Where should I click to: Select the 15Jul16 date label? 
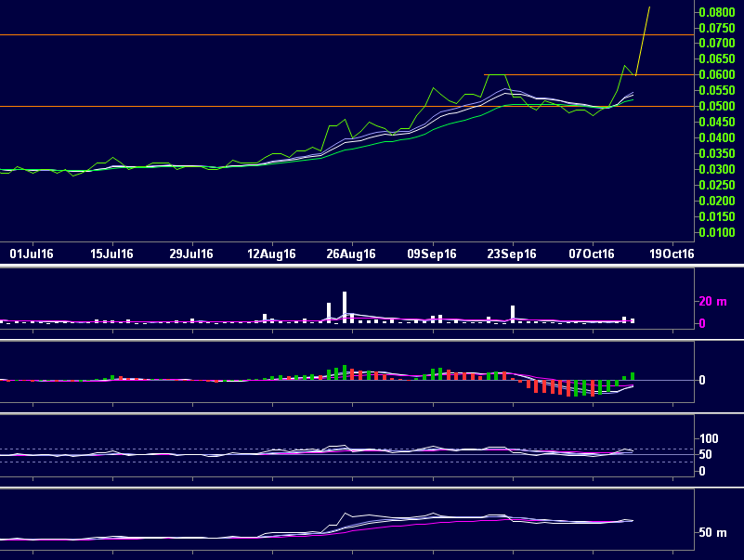(111, 254)
